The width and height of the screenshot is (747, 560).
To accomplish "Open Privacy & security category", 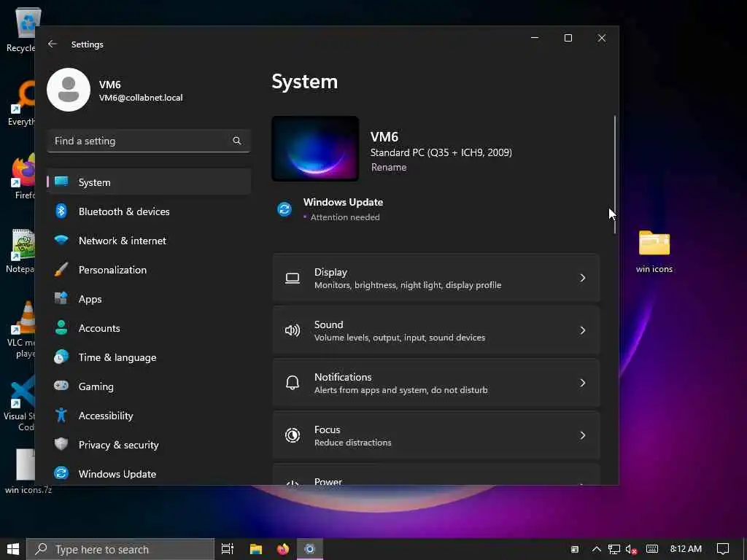I will (119, 445).
